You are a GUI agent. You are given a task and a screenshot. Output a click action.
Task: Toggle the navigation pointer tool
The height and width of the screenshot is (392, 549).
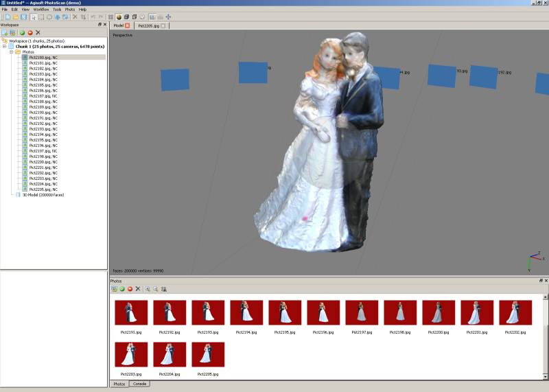pos(33,16)
